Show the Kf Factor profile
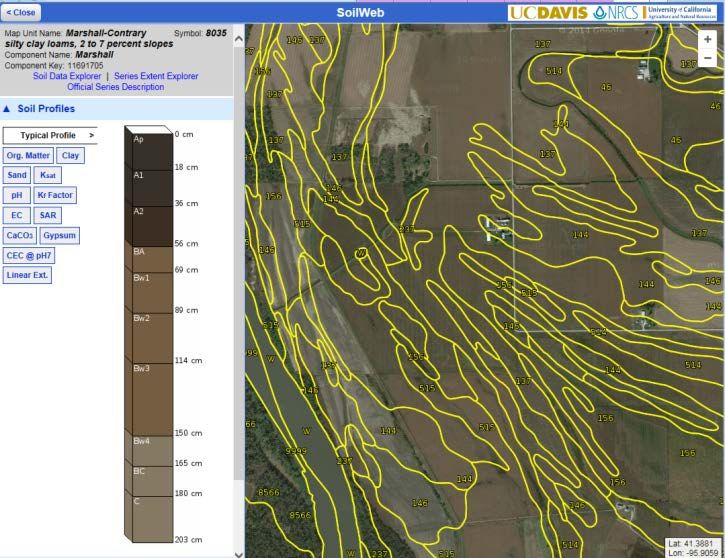This screenshot has height=558, width=725. tap(55, 195)
